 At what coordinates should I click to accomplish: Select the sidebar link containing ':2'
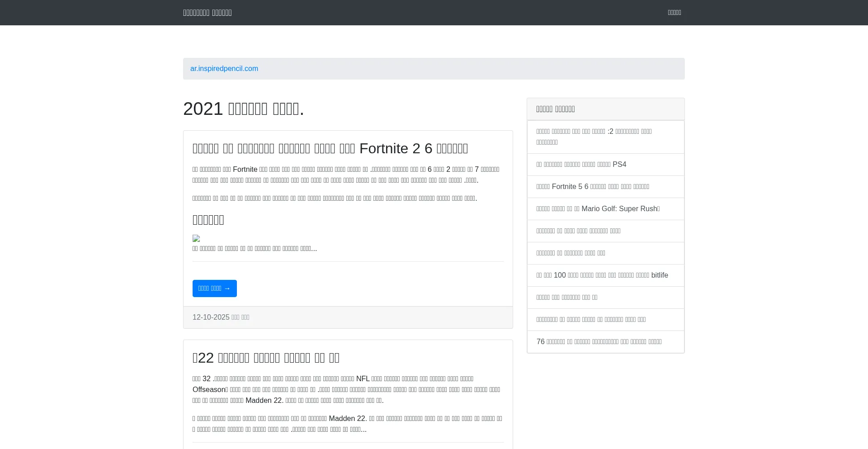point(594,137)
